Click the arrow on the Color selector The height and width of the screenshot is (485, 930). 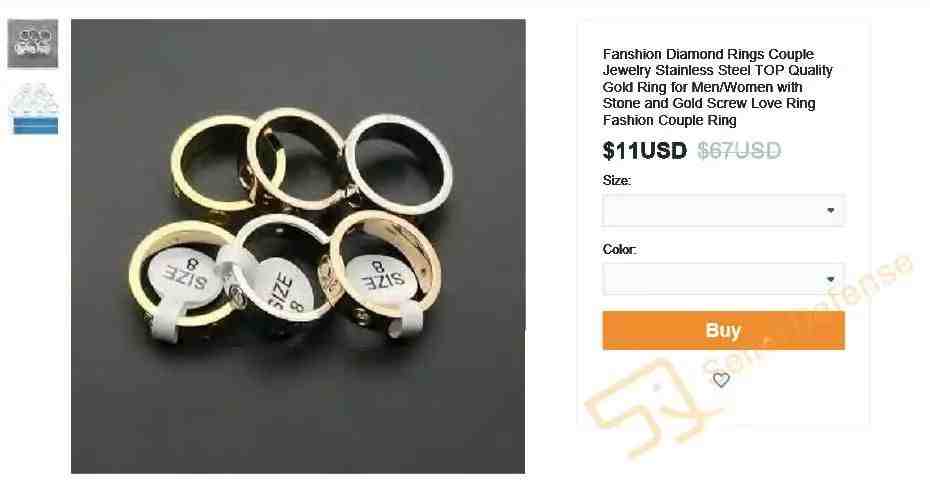pyautogui.click(x=830, y=279)
